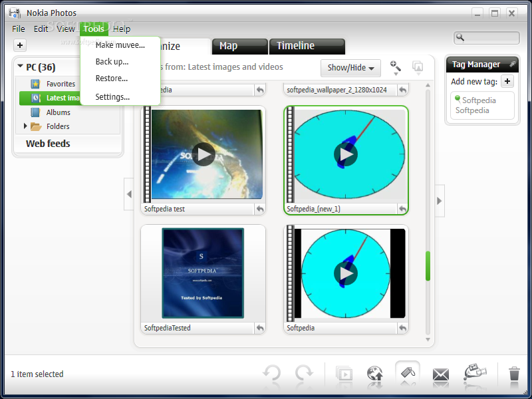Click the import images icon right of Show/Hide
This screenshot has width=532, height=399.
click(418, 66)
